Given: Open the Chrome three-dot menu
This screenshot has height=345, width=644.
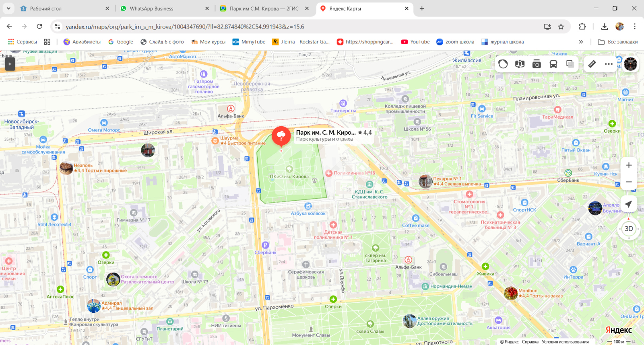Looking at the screenshot, I should click(635, 27).
